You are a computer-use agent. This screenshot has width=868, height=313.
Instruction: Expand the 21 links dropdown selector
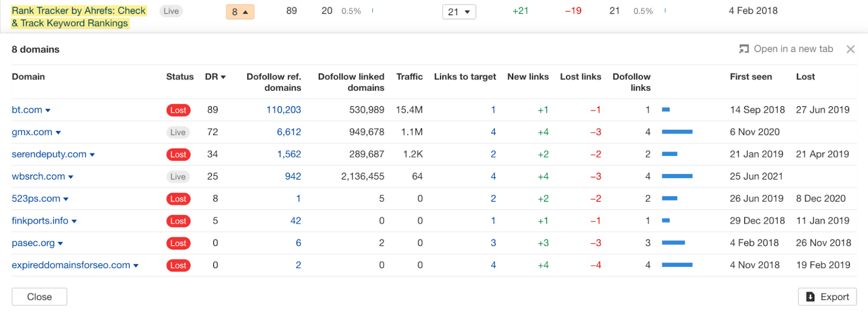[459, 12]
